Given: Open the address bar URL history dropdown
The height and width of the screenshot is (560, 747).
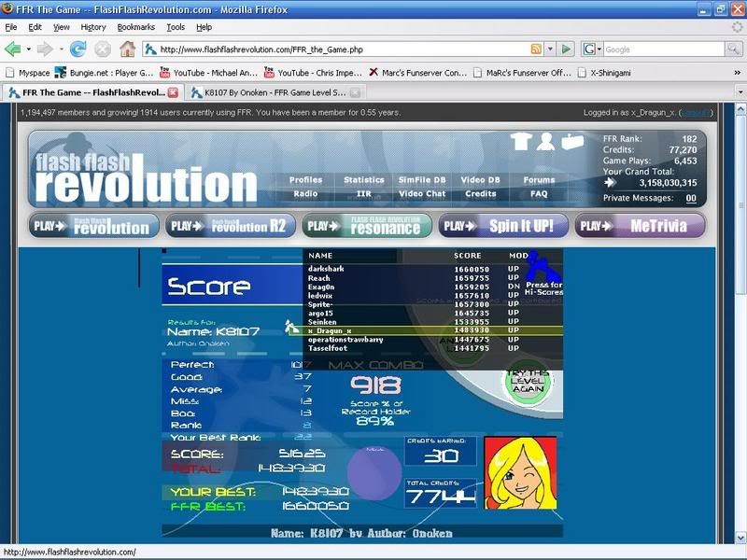Looking at the screenshot, I should [x=549, y=49].
